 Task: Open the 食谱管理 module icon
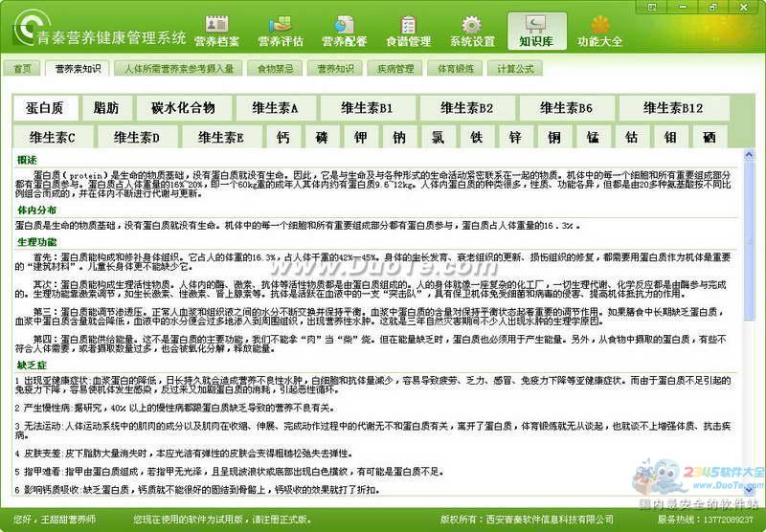pos(409,32)
